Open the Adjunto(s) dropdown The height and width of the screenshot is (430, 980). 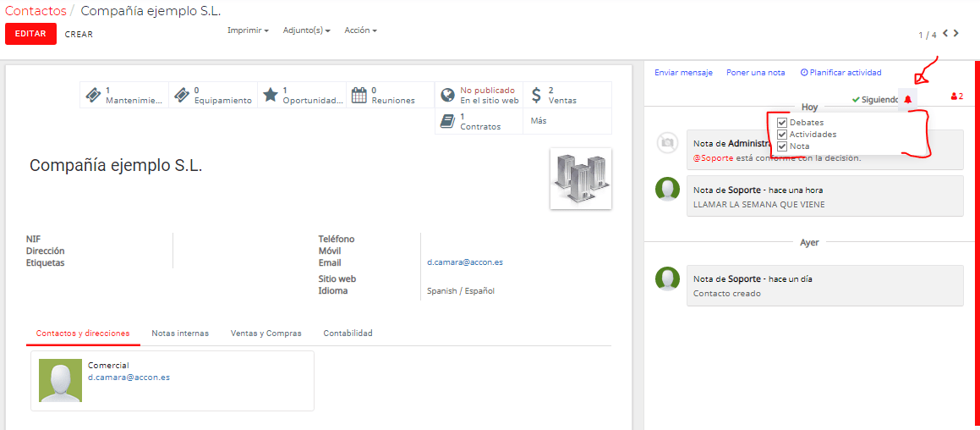(x=306, y=30)
